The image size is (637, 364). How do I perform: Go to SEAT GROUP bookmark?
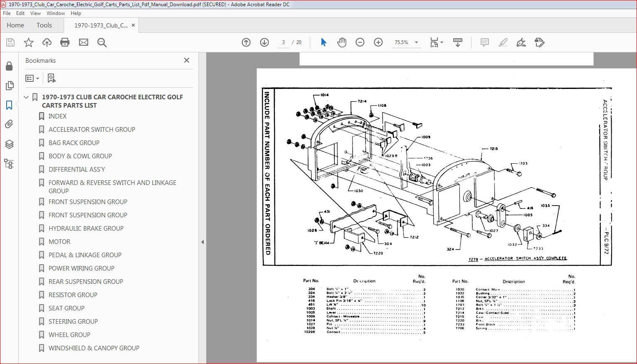67,308
